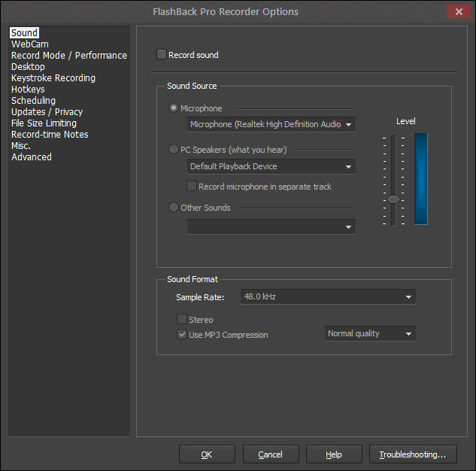Close the Recorder Options dialog
The image size is (476, 471).
459,11
